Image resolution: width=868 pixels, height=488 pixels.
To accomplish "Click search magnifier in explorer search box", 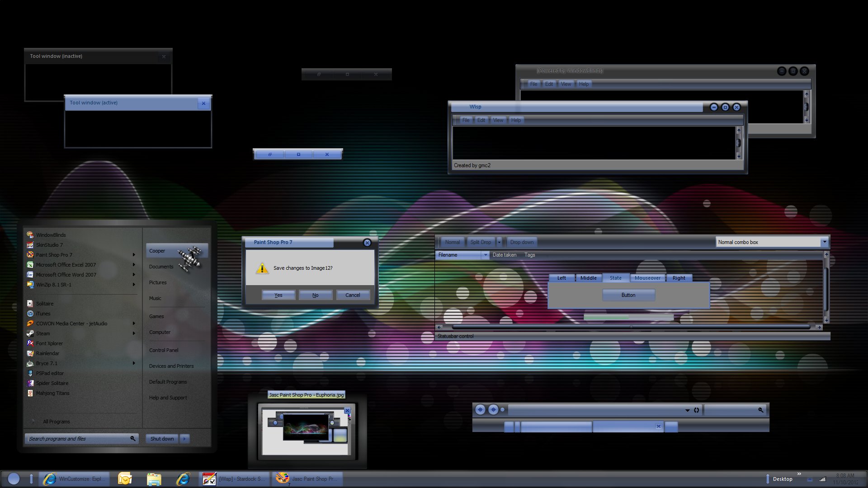I will [761, 410].
